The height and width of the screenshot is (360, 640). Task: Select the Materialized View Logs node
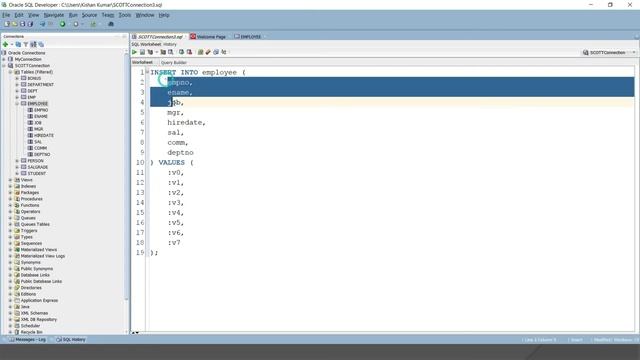pyautogui.click(x=43, y=256)
